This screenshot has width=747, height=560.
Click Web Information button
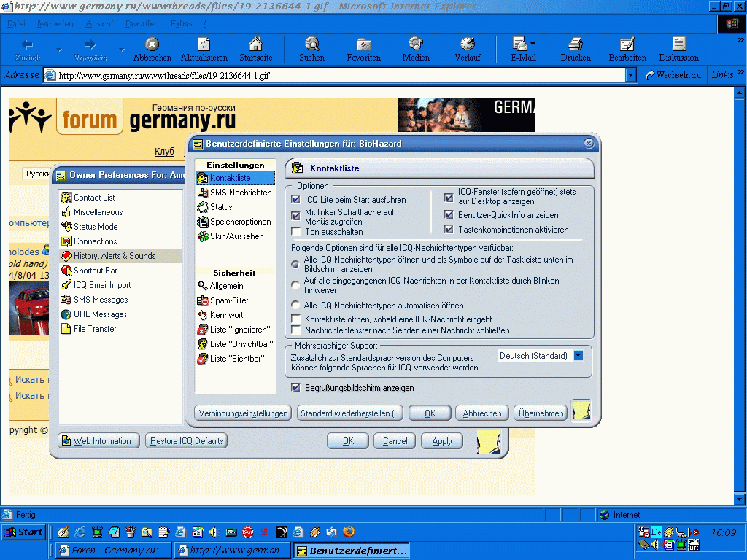(x=98, y=441)
